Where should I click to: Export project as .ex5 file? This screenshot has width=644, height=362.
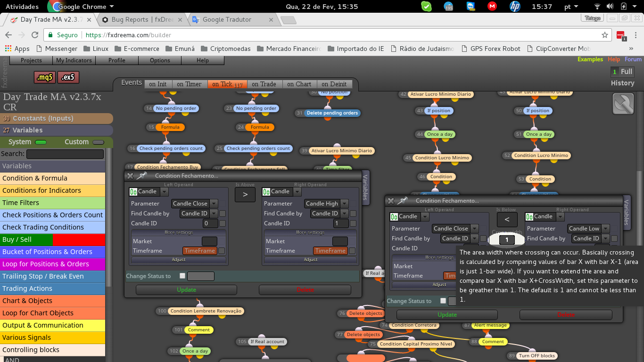tap(68, 77)
